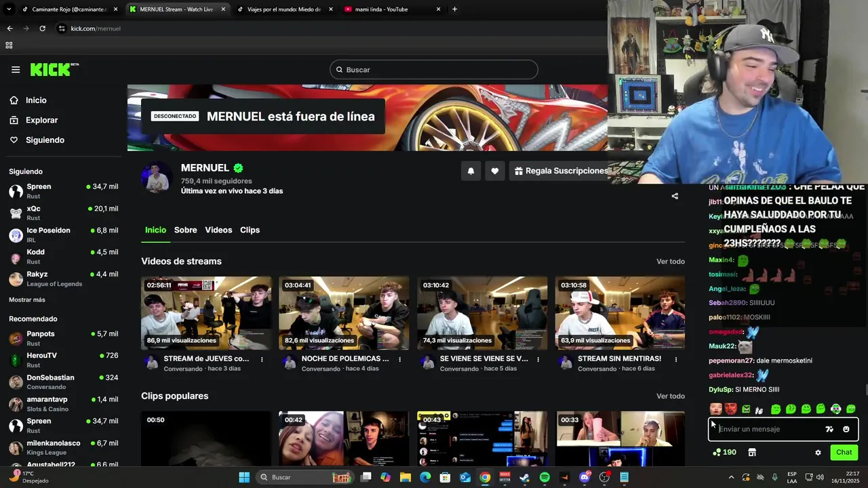Click the green Chat send button
Image resolution: width=868 pixels, height=488 pixels.
click(844, 453)
